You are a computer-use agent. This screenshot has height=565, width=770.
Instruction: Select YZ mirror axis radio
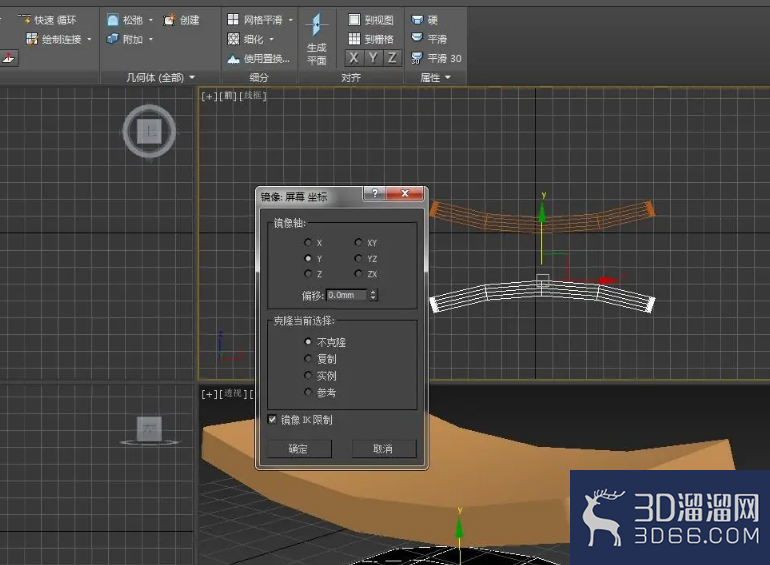[358, 258]
